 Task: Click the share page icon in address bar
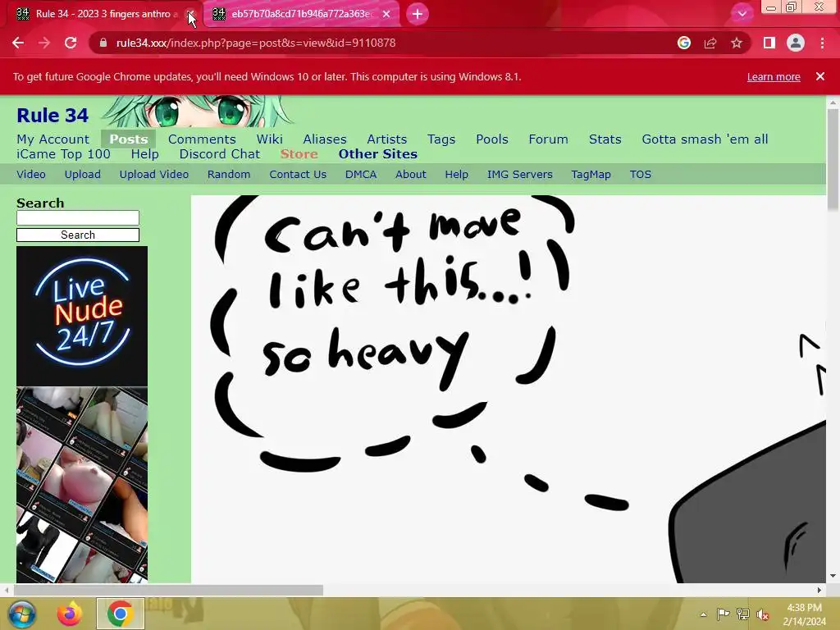pyautogui.click(x=710, y=43)
